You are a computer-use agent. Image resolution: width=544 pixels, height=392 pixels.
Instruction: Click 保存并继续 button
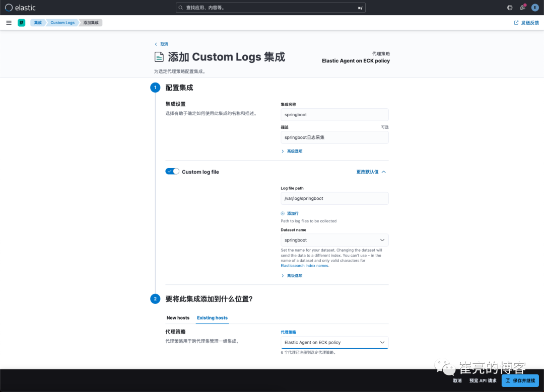point(520,380)
